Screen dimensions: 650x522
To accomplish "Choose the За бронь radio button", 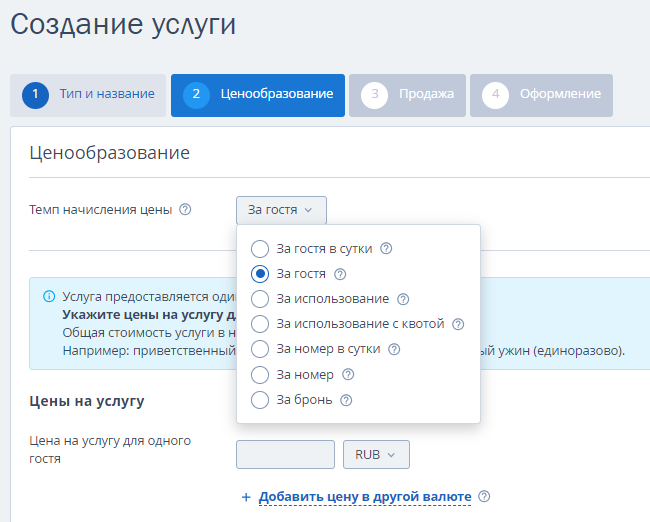I will (x=260, y=400).
